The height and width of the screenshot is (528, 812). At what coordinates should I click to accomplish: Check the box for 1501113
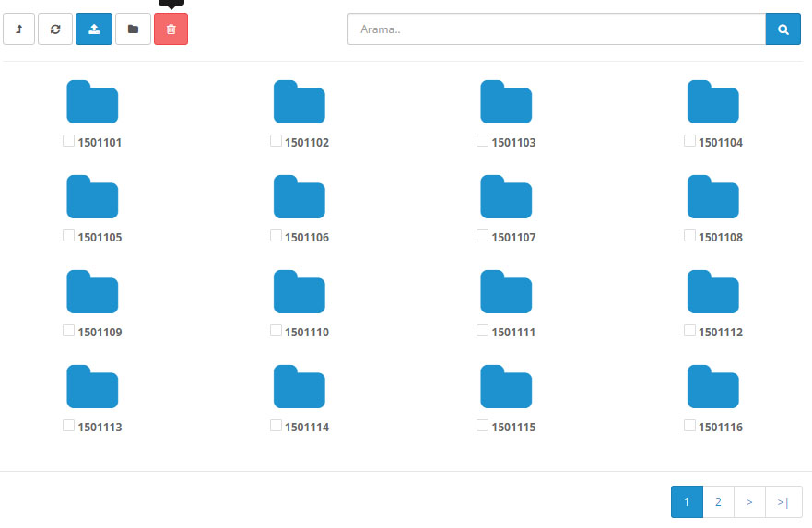coord(68,426)
